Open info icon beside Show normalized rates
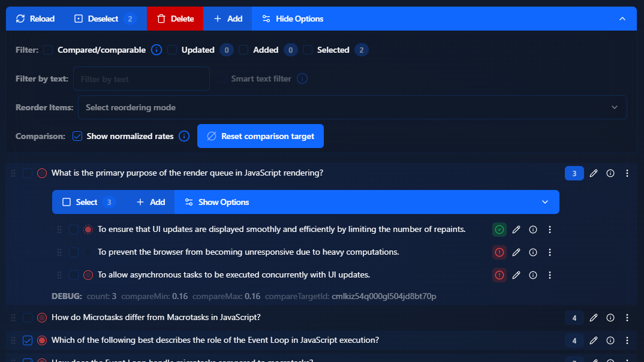The height and width of the screenshot is (362, 644). coord(184,136)
